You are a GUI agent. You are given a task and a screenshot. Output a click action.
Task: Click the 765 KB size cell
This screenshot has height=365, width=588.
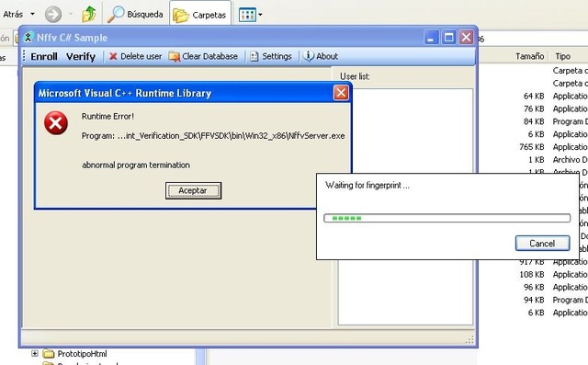[x=531, y=147]
